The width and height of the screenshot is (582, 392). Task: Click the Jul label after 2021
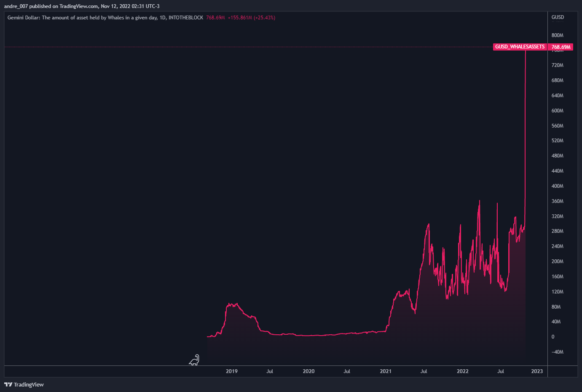(x=424, y=371)
